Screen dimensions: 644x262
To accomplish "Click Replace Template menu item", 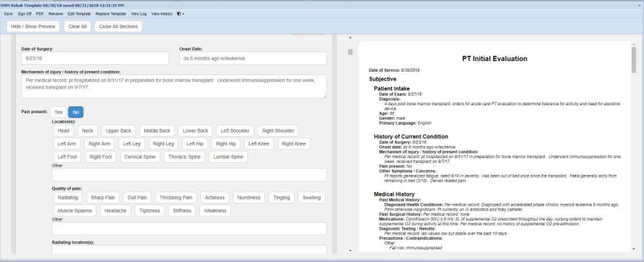I will pyautogui.click(x=111, y=13).
